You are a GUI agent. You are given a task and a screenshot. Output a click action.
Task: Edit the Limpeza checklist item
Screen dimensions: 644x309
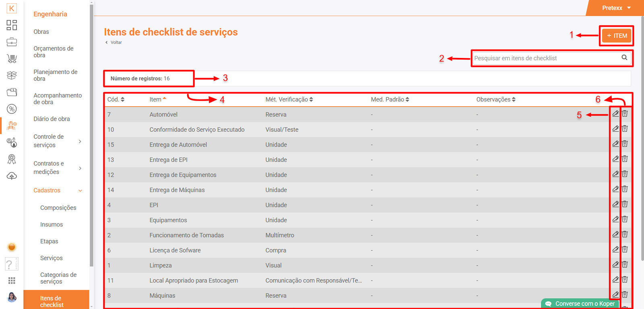coord(615,265)
